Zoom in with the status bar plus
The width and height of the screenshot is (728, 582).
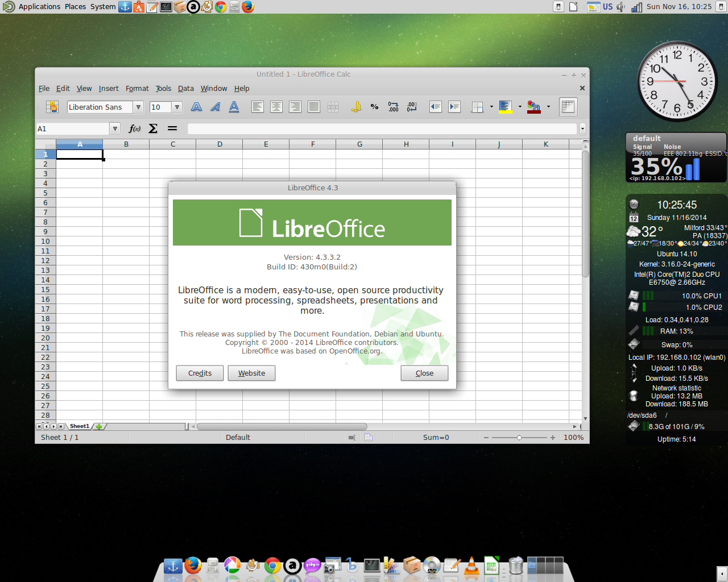pos(552,438)
